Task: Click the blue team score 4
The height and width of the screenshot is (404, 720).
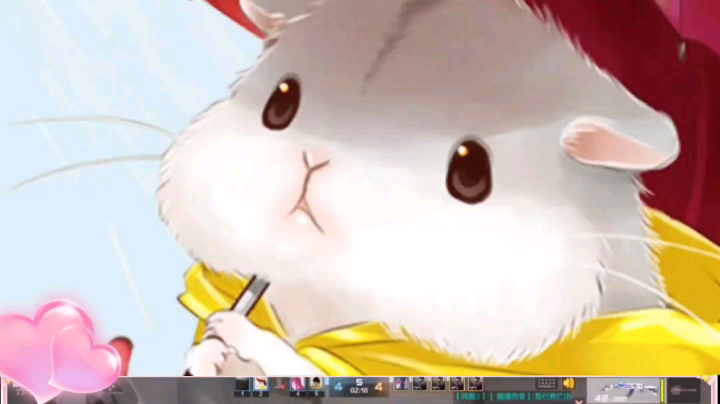Action: (338, 387)
